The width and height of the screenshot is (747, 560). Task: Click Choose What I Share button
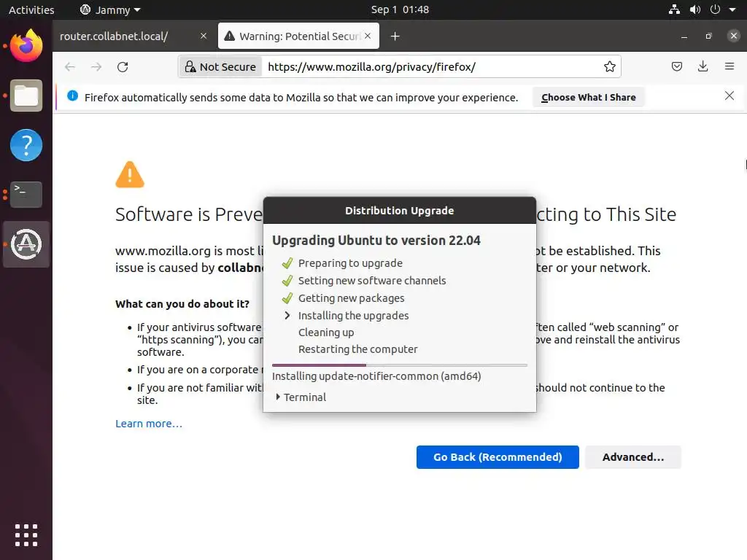click(589, 97)
